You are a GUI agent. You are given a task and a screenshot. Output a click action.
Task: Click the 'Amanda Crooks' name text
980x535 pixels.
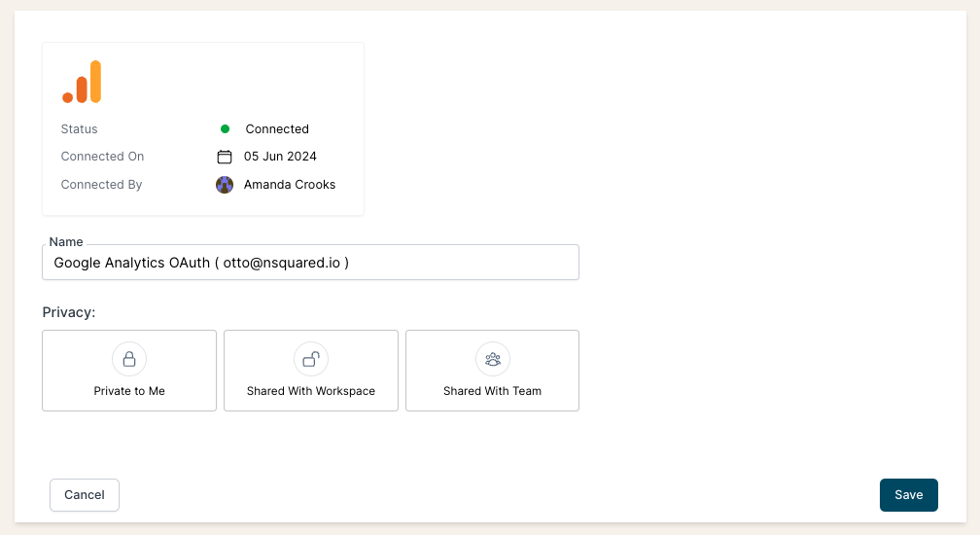pyautogui.click(x=290, y=185)
